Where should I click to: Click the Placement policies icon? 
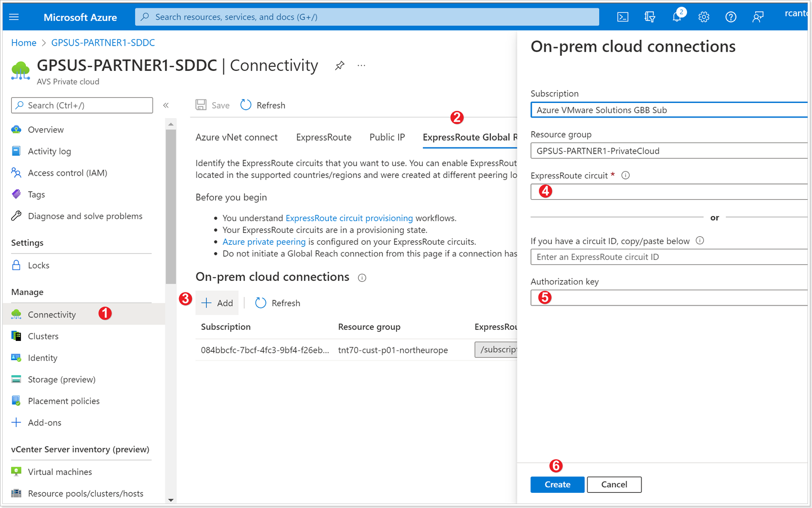(16, 401)
